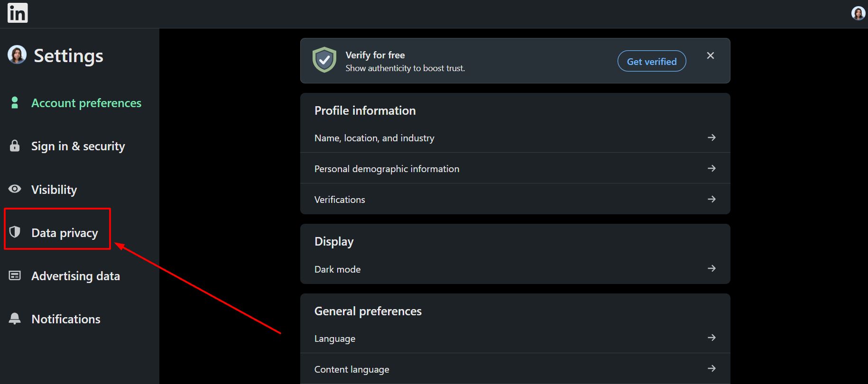
Task: Click the 'Verify for free' title text
Action: click(375, 55)
